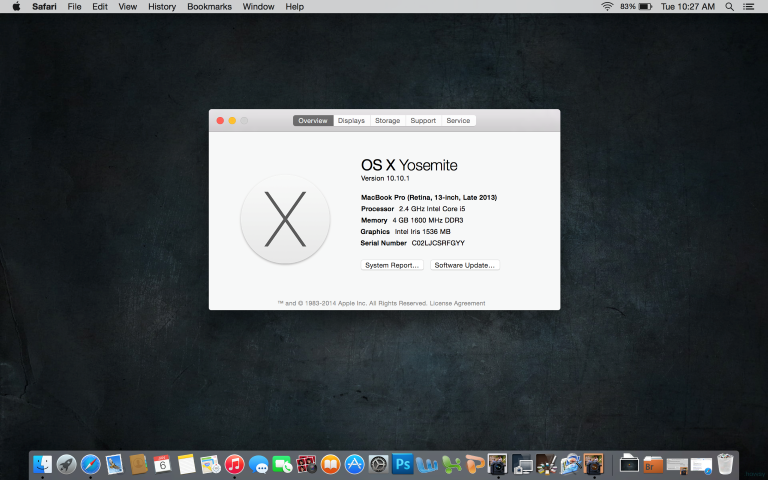Open App Store icon in Dock

(x=355, y=464)
